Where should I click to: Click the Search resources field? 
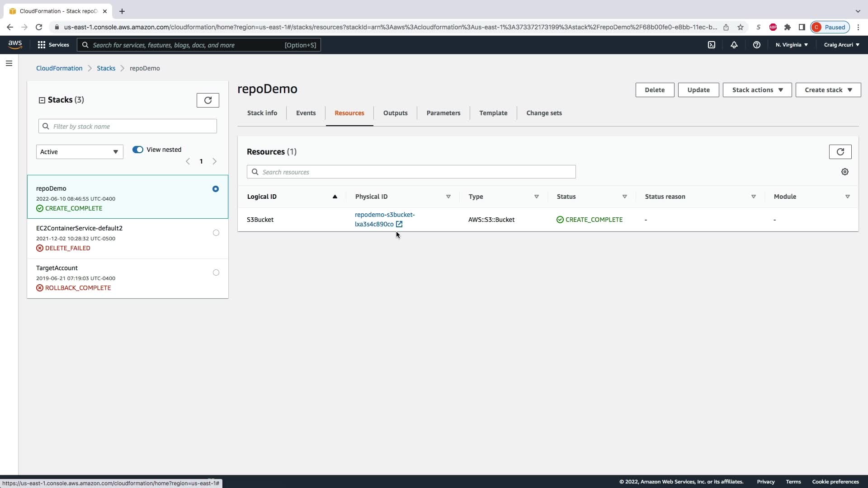click(x=411, y=172)
